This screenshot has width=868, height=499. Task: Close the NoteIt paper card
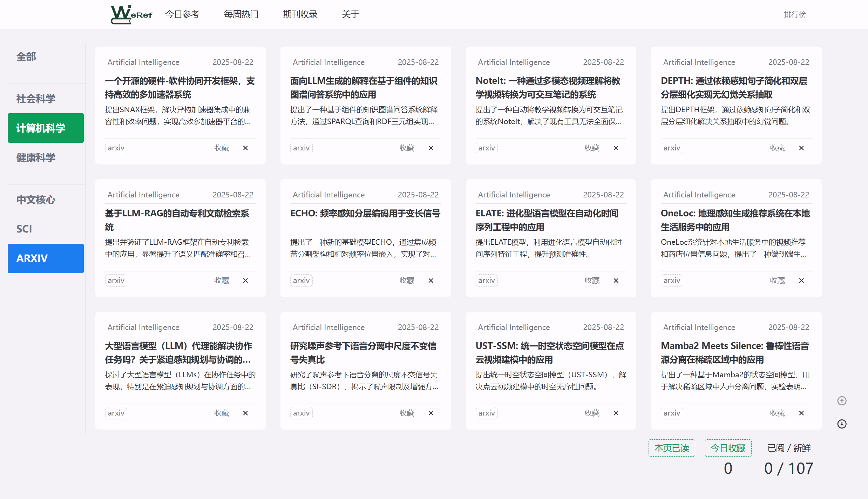click(616, 148)
